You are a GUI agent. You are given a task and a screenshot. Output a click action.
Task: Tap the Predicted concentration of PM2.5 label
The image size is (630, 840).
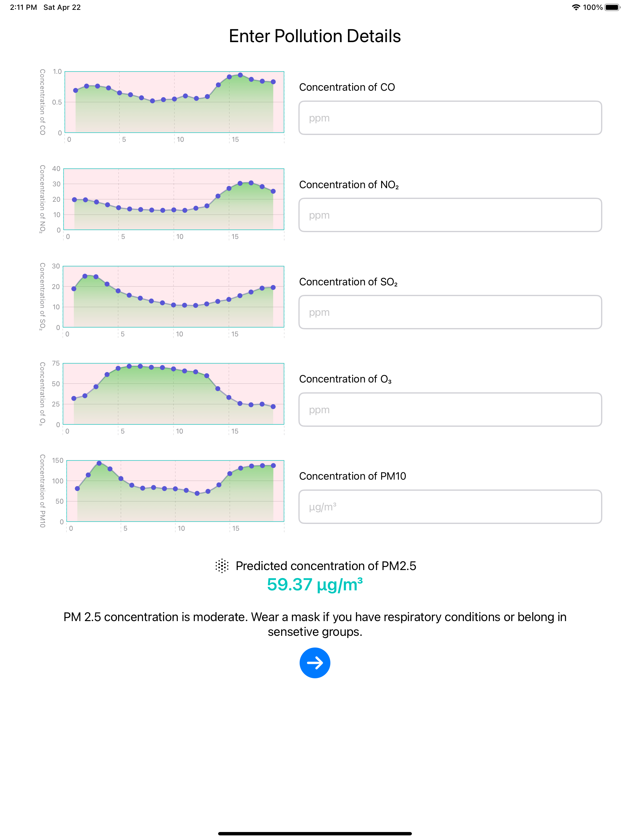coord(326,566)
